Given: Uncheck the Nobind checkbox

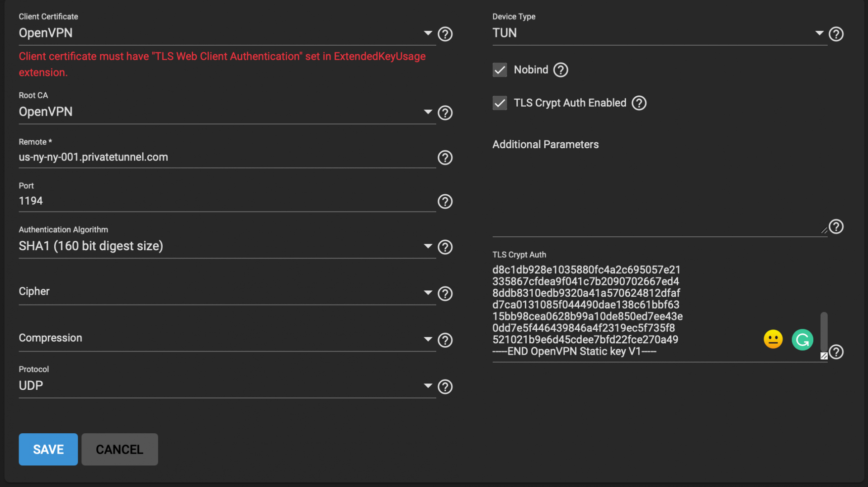Looking at the screenshot, I should 500,70.
